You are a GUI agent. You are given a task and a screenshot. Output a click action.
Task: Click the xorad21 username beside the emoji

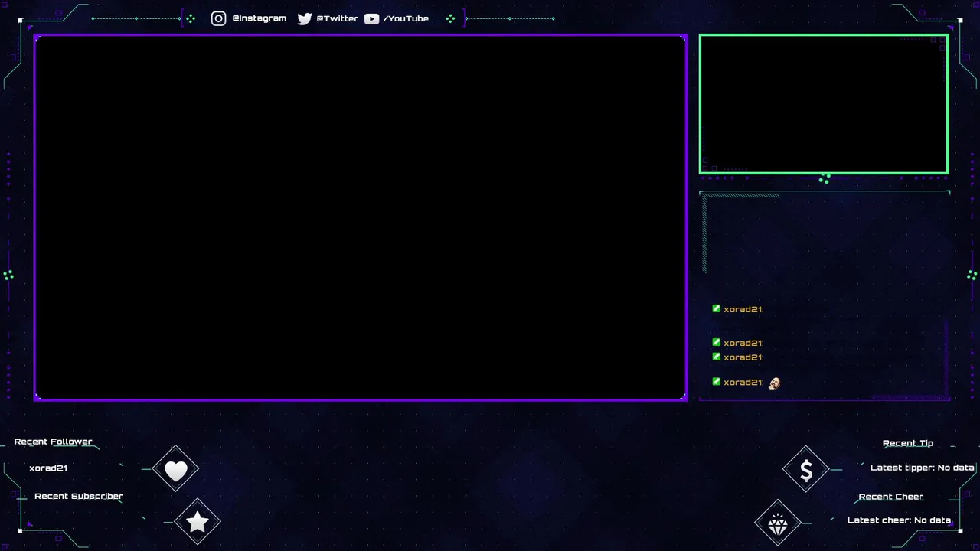pyautogui.click(x=743, y=383)
